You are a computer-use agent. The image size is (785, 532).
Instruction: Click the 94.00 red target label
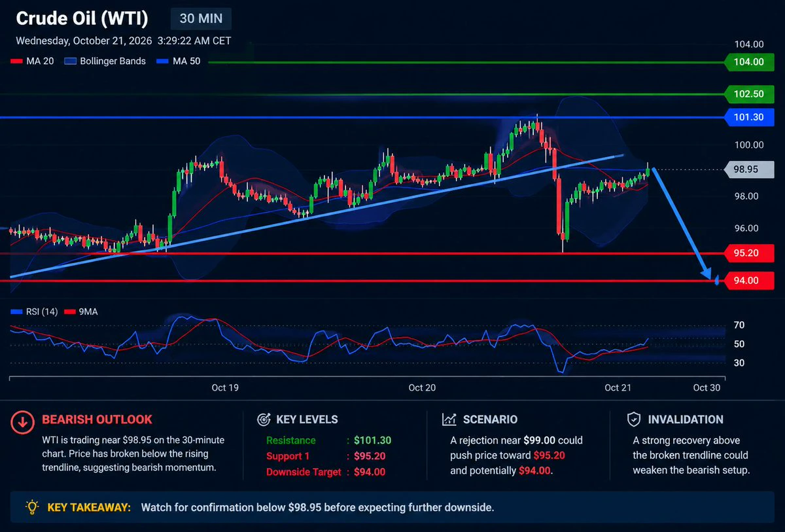[748, 280]
